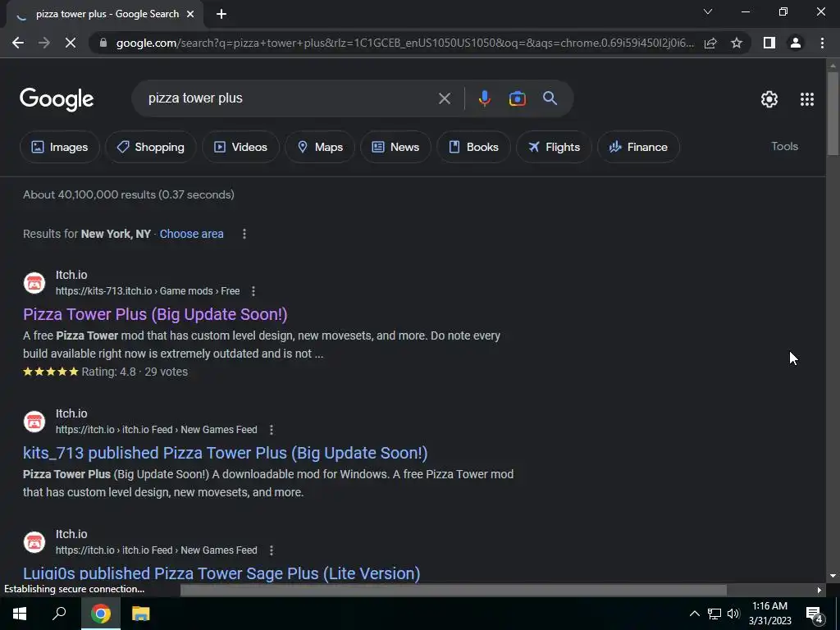Search by voice microphone

[484, 98]
